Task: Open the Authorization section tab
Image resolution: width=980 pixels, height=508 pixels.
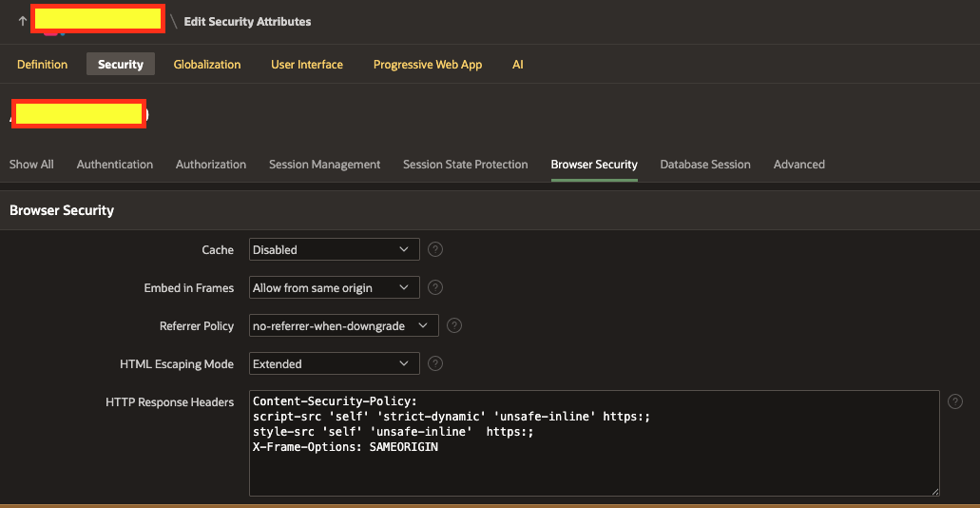Action: [211, 164]
